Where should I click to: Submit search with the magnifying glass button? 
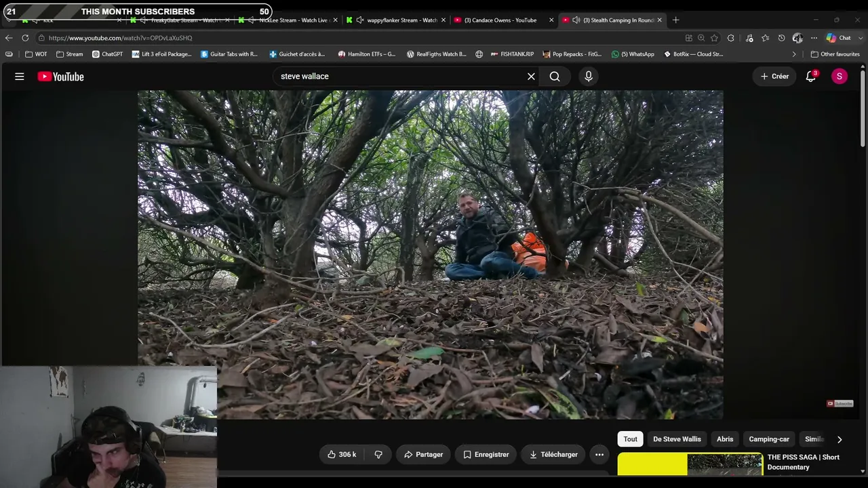coord(555,77)
